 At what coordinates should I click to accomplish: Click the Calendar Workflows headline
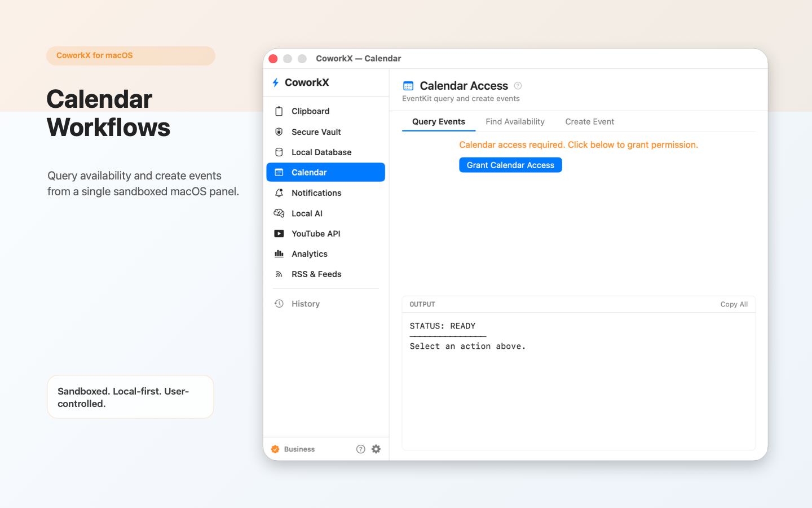[108, 113]
